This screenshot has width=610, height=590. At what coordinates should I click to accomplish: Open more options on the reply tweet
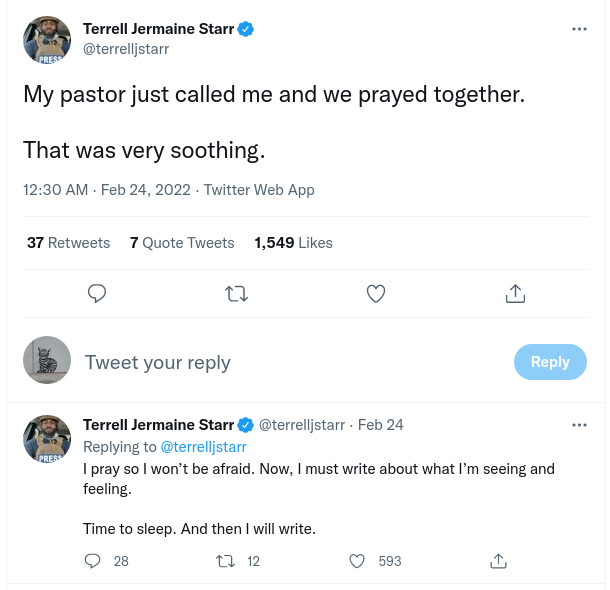coord(579,425)
